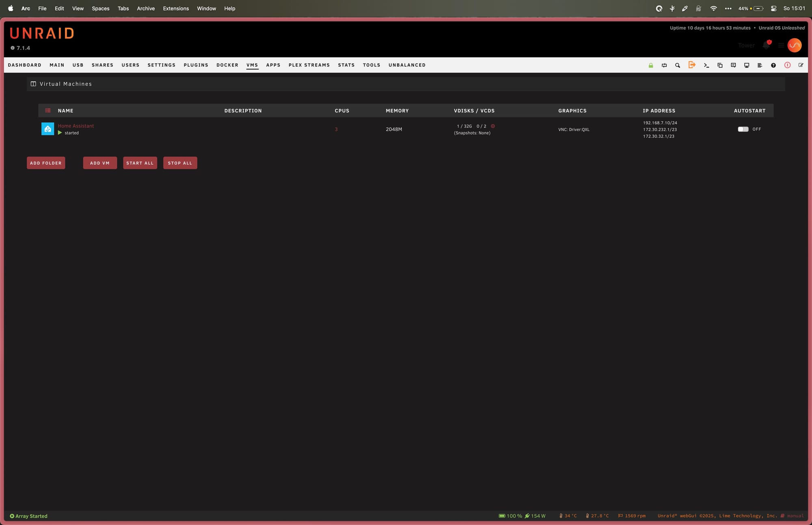Click the green lock icon in the toolbar
This screenshot has height=525, width=812.
click(651, 65)
